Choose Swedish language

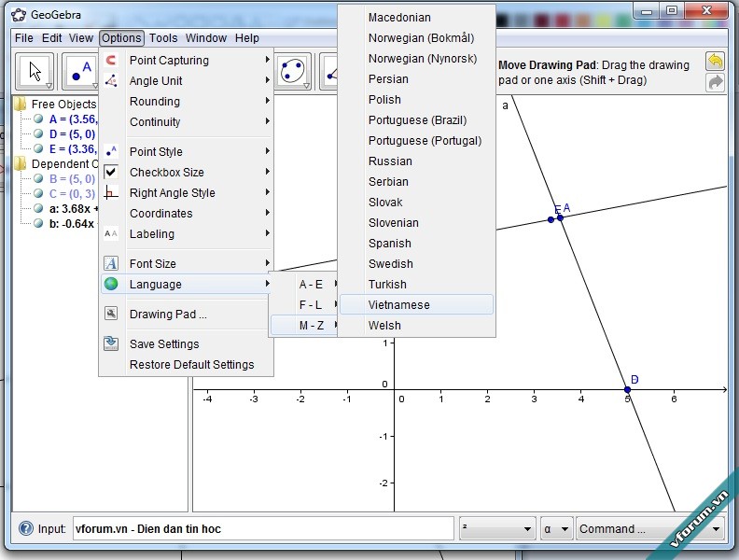(417, 264)
